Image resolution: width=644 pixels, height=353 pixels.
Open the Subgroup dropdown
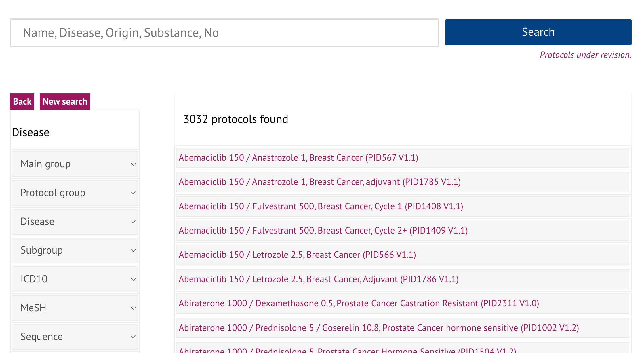75,250
